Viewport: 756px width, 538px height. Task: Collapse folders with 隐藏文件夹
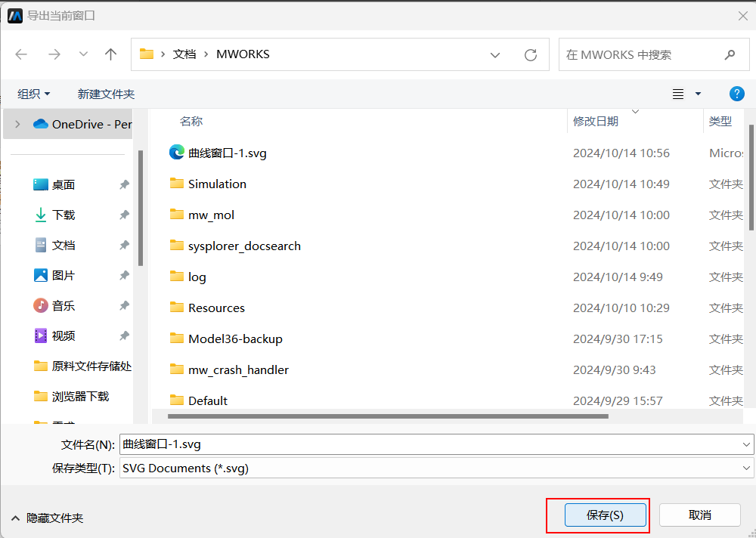click(47, 518)
